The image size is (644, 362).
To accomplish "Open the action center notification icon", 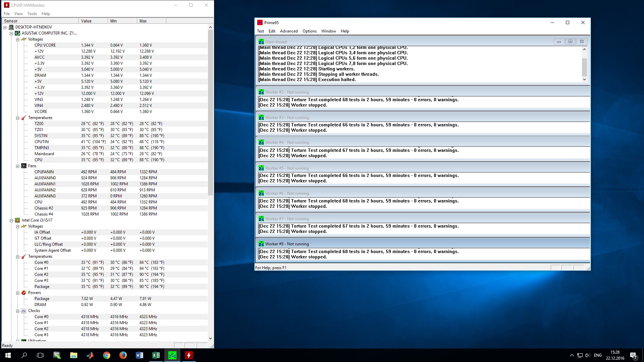I will tap(633, 355).
